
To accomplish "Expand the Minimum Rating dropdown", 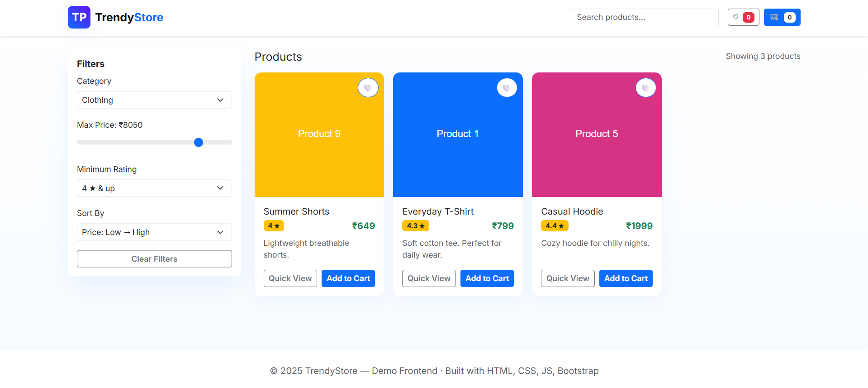I will [x=154, y=188].
